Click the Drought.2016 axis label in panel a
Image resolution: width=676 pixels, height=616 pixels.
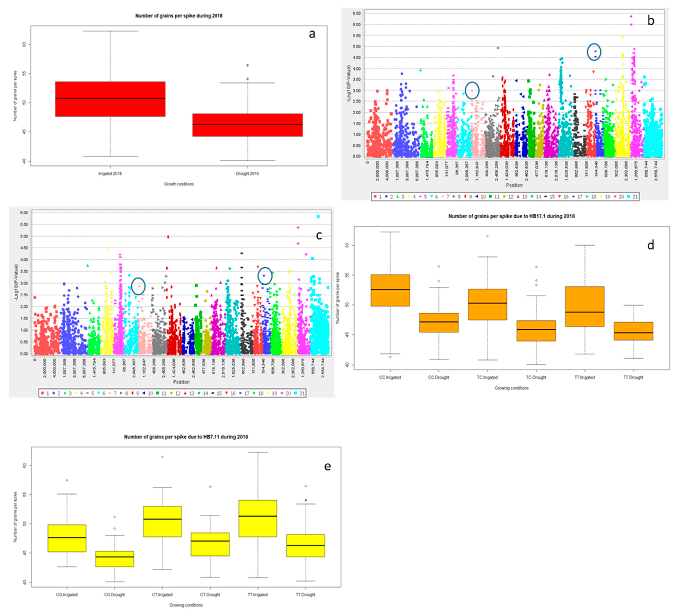click(247, 174)
